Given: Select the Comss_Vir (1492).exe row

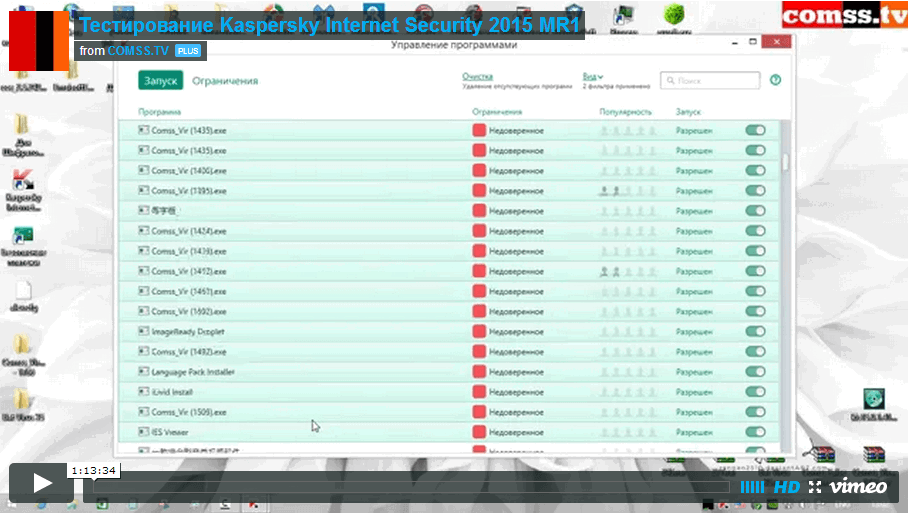Looking at the screenshot, I should (449, 351).
